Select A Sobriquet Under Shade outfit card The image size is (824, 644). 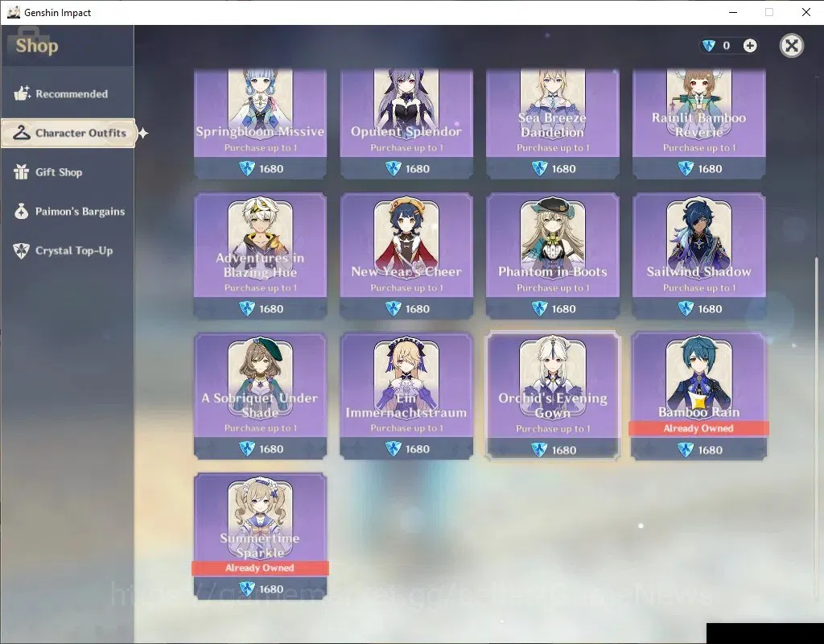[260, 396]
